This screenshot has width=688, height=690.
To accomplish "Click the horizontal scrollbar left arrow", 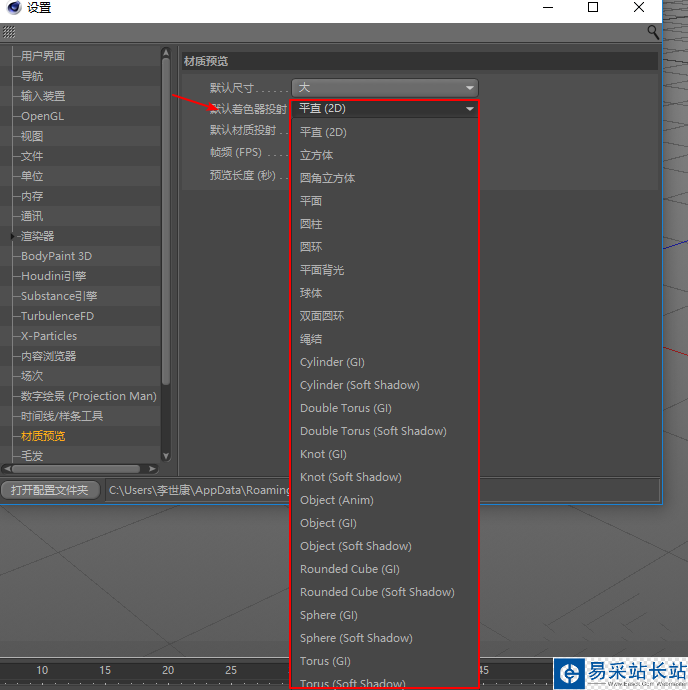I will tap(7, 469).
